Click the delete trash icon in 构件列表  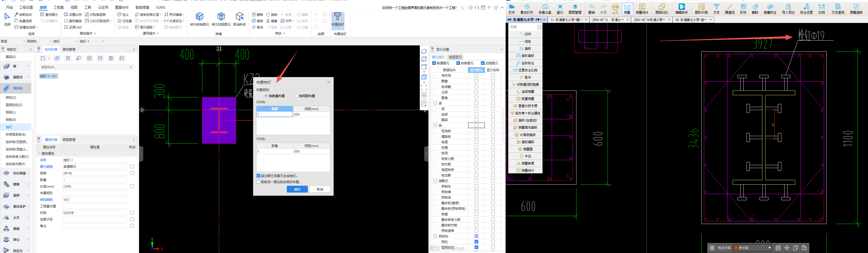68,58
